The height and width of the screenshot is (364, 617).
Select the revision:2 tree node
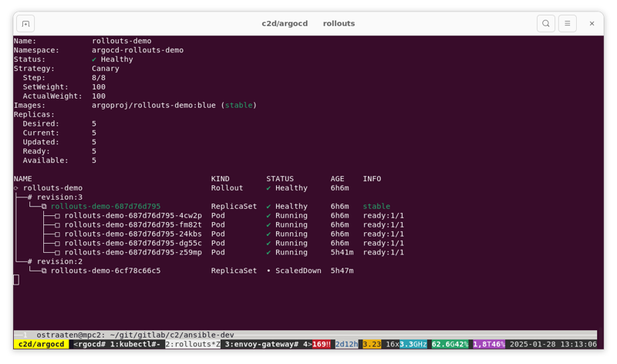(x=59, y=262)
